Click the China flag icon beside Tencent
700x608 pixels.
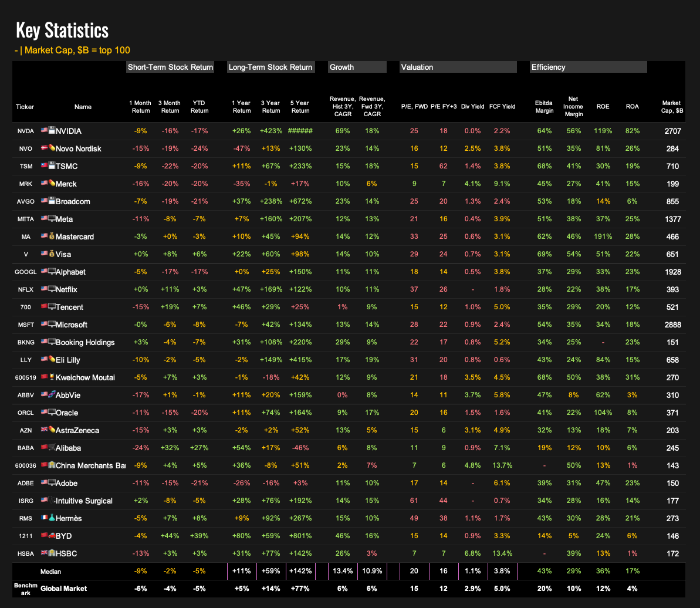44,307
